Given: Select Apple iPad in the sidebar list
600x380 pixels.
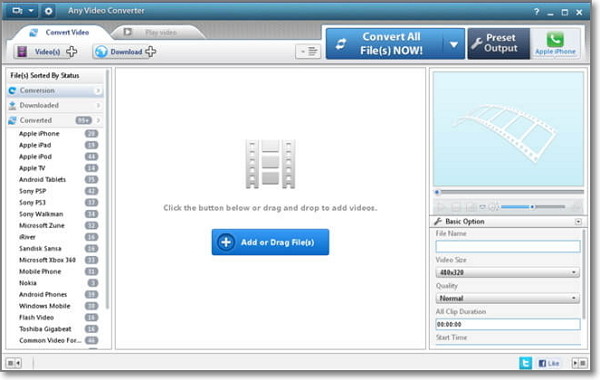Looking at the screenshot, I should pos(35,145).
